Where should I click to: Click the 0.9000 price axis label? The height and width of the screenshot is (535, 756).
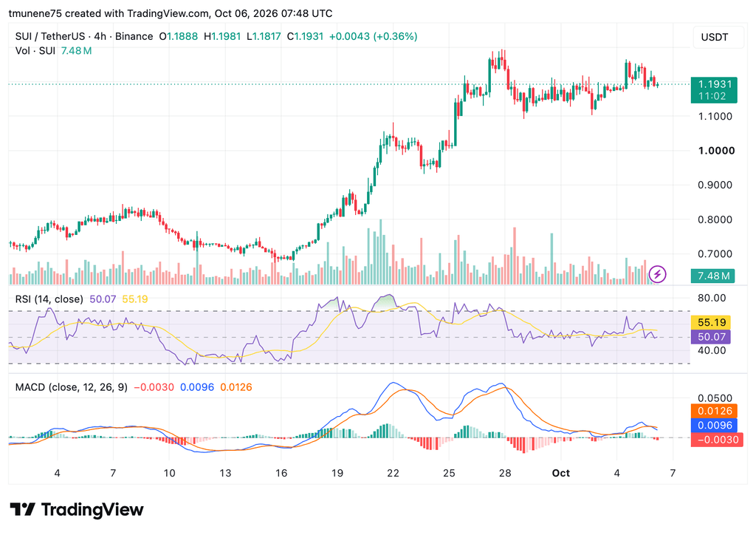(x=715, y=185)
